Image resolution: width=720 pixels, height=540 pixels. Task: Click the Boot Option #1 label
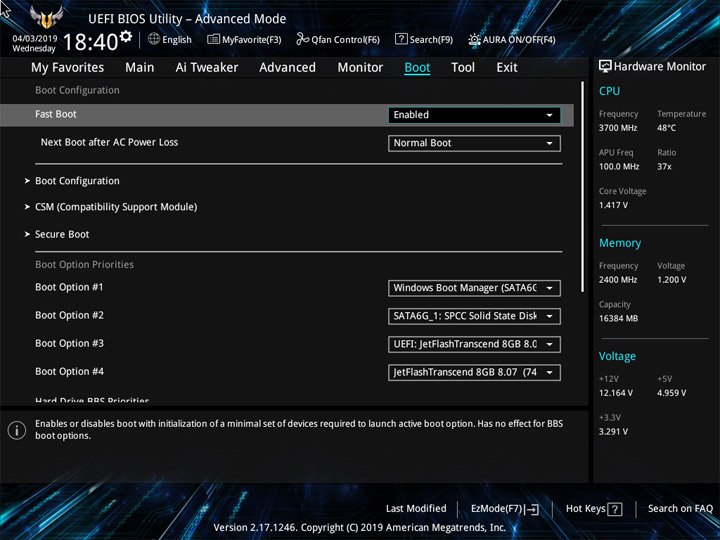[69, 287]
